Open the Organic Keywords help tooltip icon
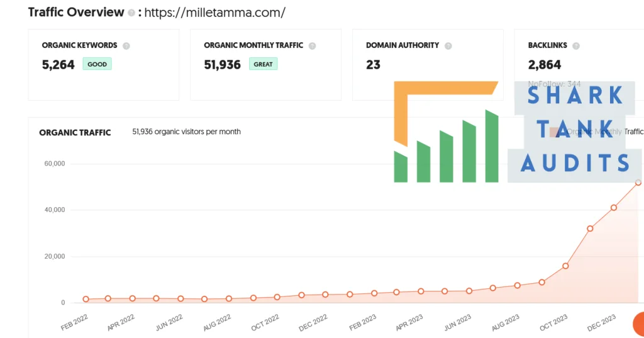 click(126, 46)
